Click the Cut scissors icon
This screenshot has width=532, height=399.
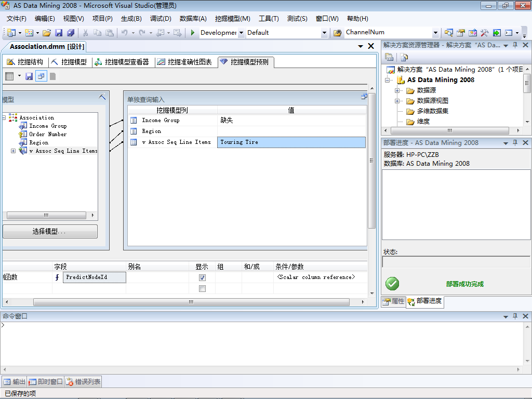(x=86, y=33)
